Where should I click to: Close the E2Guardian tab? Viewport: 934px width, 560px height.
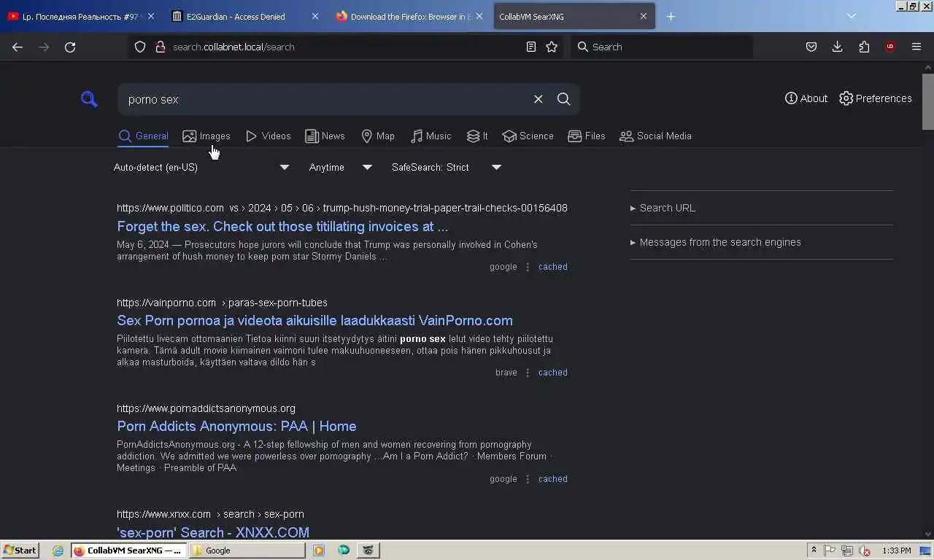[314, 16]
